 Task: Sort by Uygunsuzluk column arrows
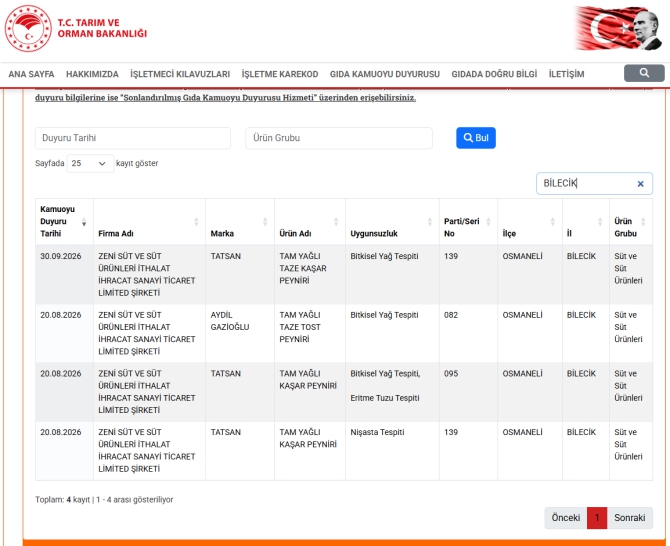coord(430,222)
